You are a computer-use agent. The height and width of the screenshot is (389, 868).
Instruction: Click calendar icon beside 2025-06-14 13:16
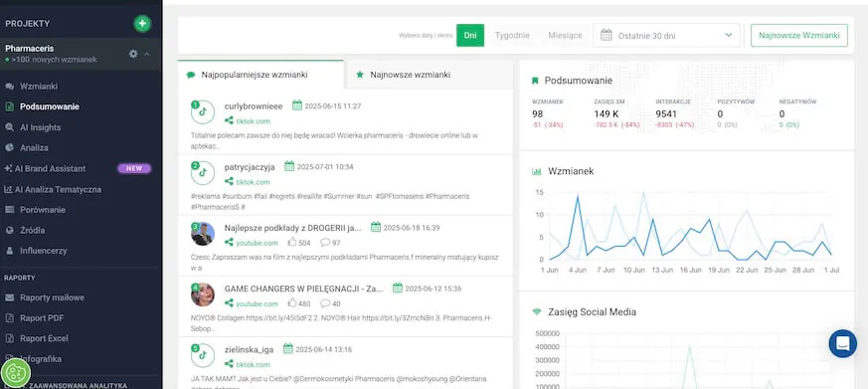click(288, 349)
